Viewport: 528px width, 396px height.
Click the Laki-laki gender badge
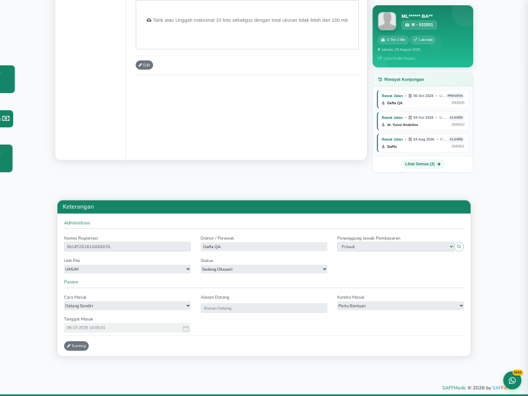tap(423, 40)
